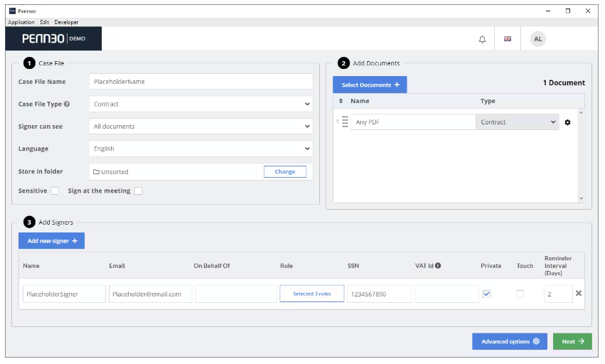Expand the Signer can see dropdown

click(x=201, y=127)
